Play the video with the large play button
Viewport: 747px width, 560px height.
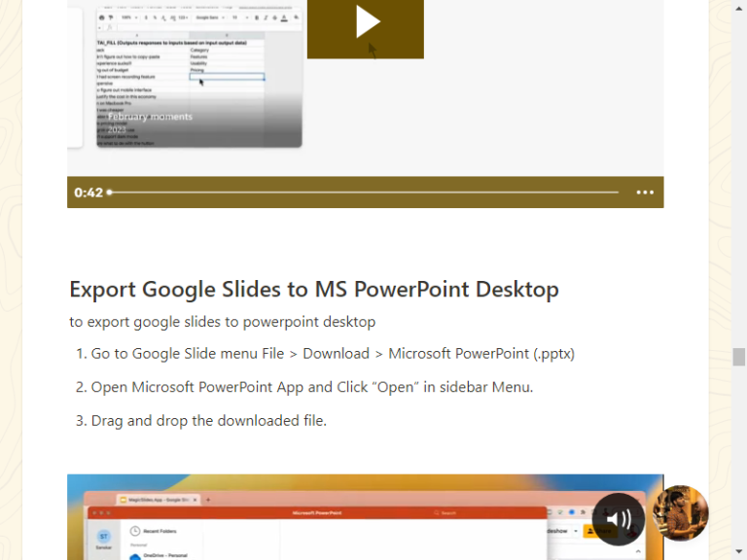coord(366,28)
